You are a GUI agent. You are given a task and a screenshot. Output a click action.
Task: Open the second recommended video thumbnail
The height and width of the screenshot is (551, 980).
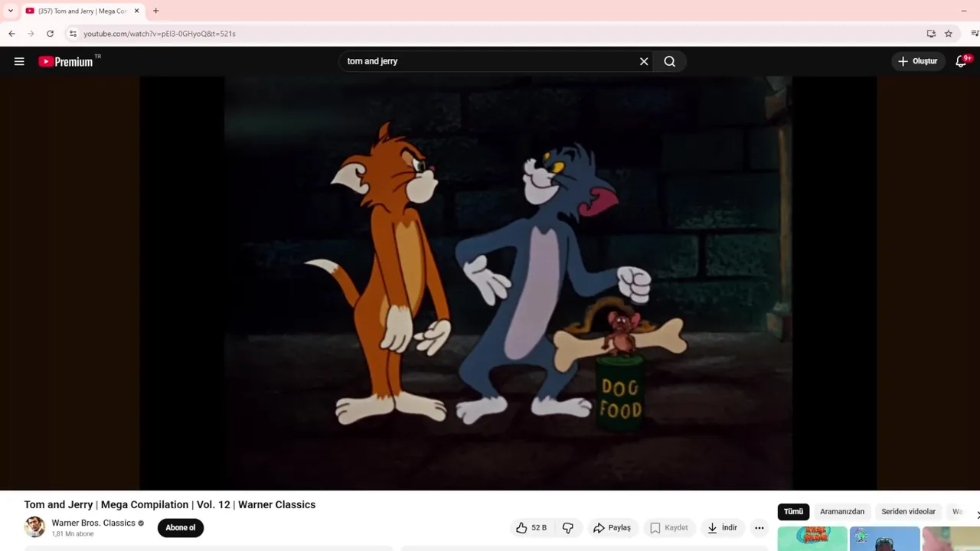pos(884,539)
